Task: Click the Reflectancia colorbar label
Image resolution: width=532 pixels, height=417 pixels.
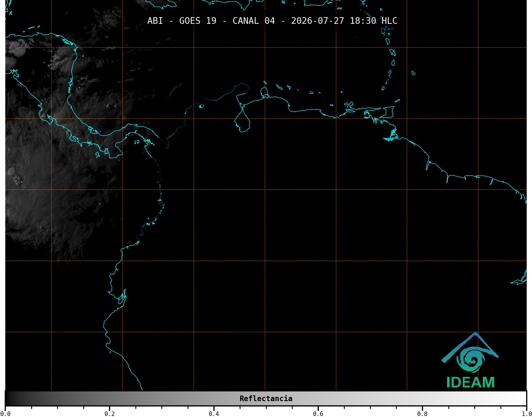Action: 266,398
